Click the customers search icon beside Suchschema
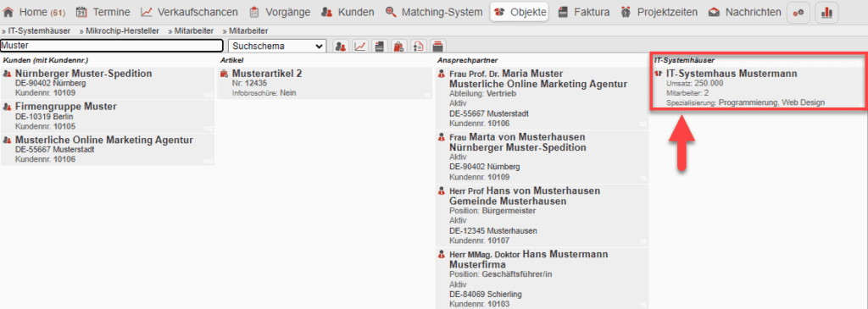The height and width of the screenshot is (309, 868). (x=341, y=46)
